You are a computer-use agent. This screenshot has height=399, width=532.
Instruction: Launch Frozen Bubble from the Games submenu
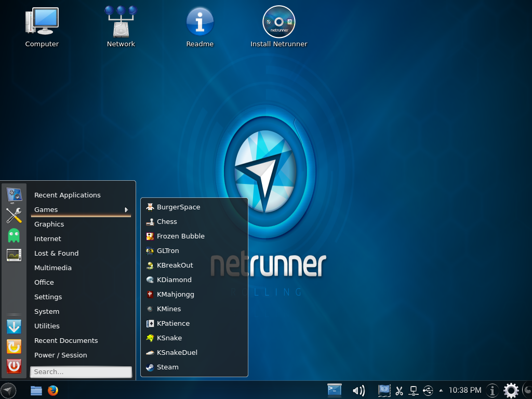click(x=194, y=236)
